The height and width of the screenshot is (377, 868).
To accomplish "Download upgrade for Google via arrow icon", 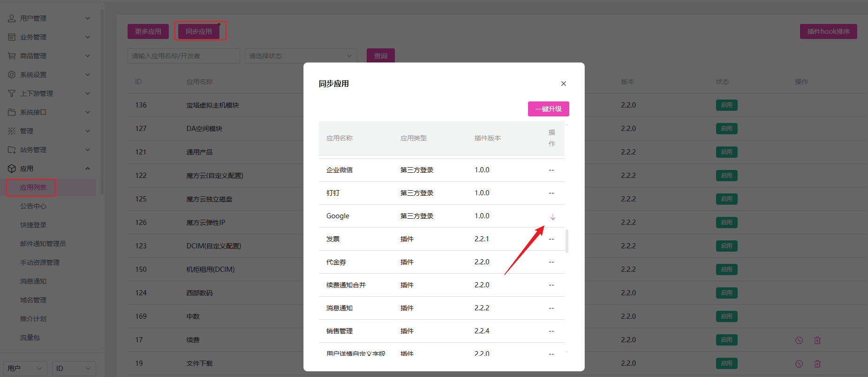I will 553,216.
